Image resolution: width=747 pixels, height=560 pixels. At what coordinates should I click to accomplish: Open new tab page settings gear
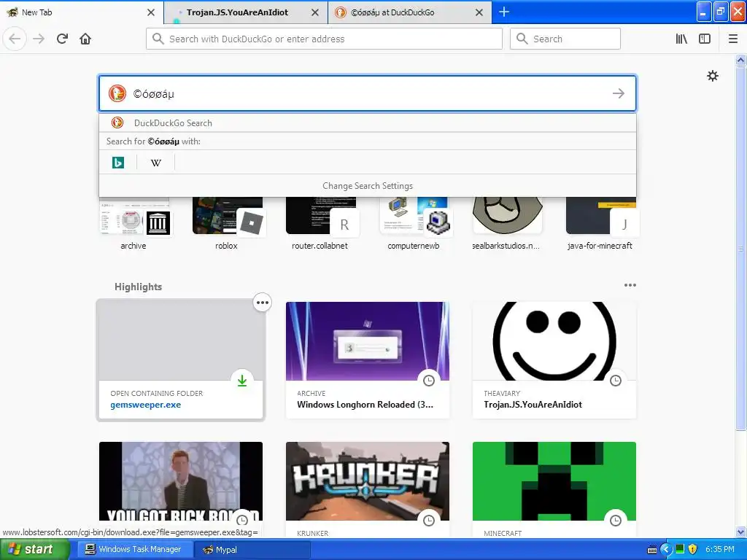(x=712, y=76)
